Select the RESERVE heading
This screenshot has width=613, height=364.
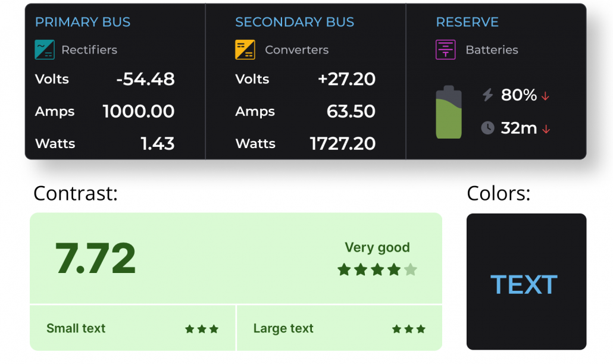pos(467,22)
